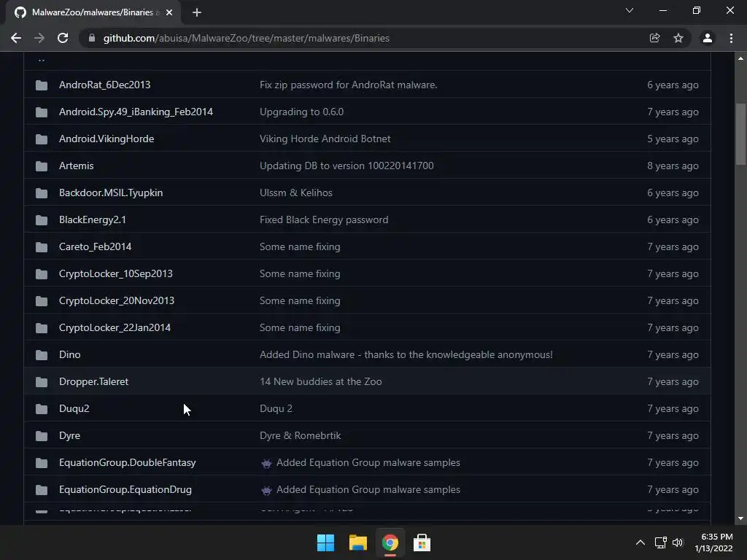Image resolution: width=747 pixels, height=560 pixels.
Task: Open commit 'Upgrading to 0.6.0'
Action: click(x=301, y=112)
